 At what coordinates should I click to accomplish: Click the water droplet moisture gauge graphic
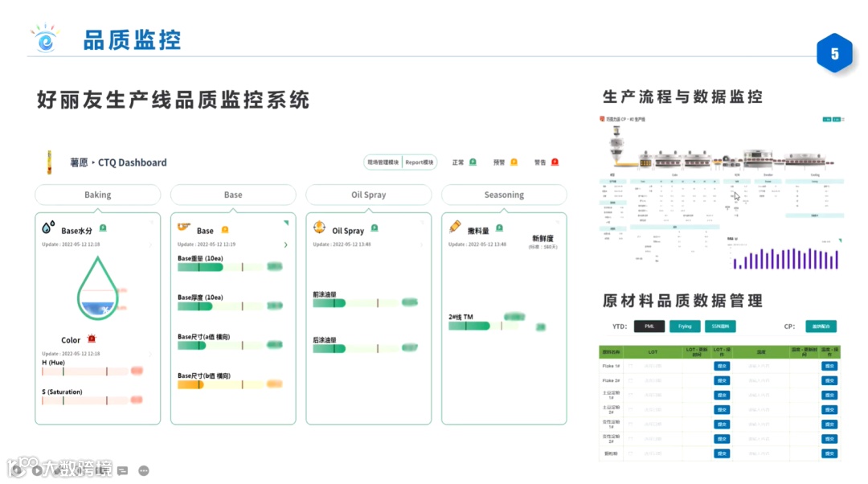point(98,288)
